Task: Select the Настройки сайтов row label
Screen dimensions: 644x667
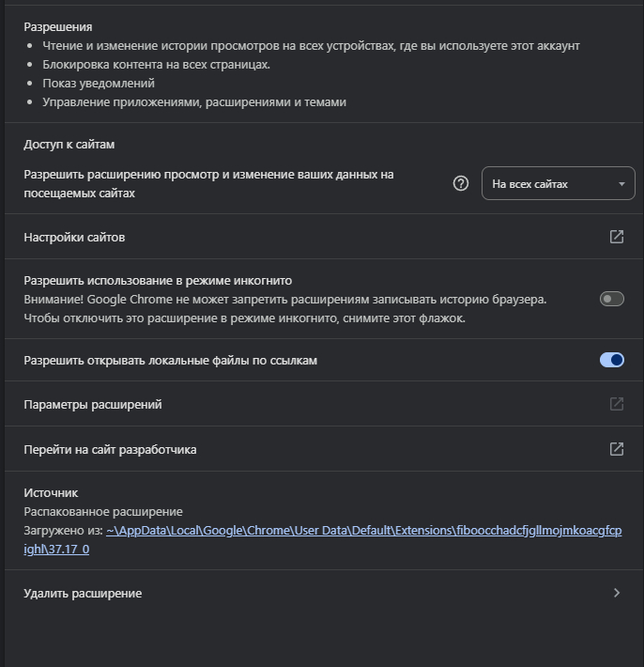Action: (x=74, y=238)
